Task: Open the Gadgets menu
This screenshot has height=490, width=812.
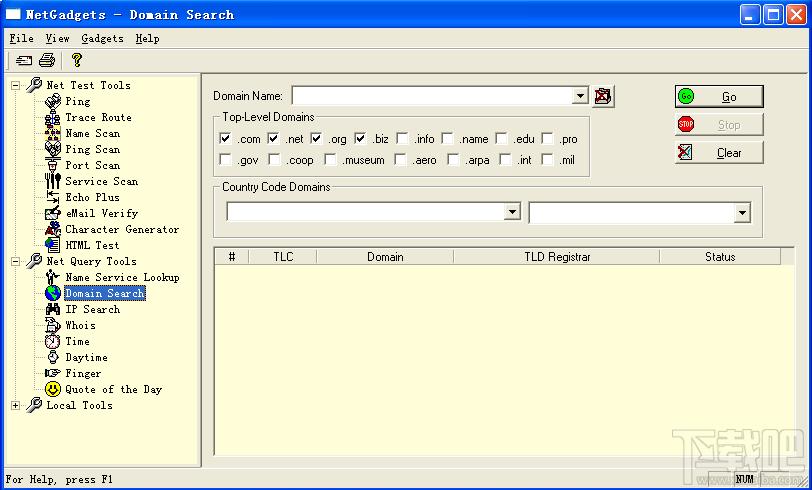Action: click(x=103, y=39)
